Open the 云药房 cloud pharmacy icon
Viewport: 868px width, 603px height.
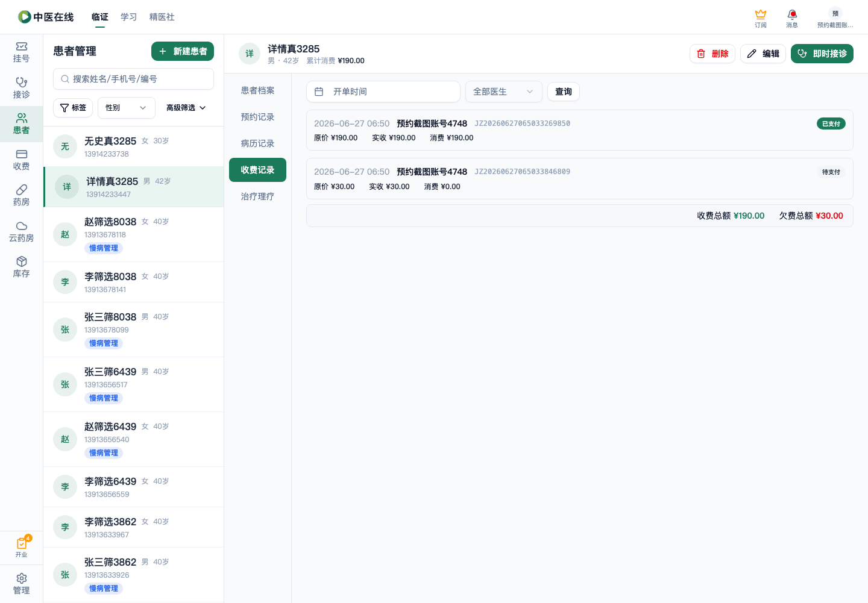point(21,231)
